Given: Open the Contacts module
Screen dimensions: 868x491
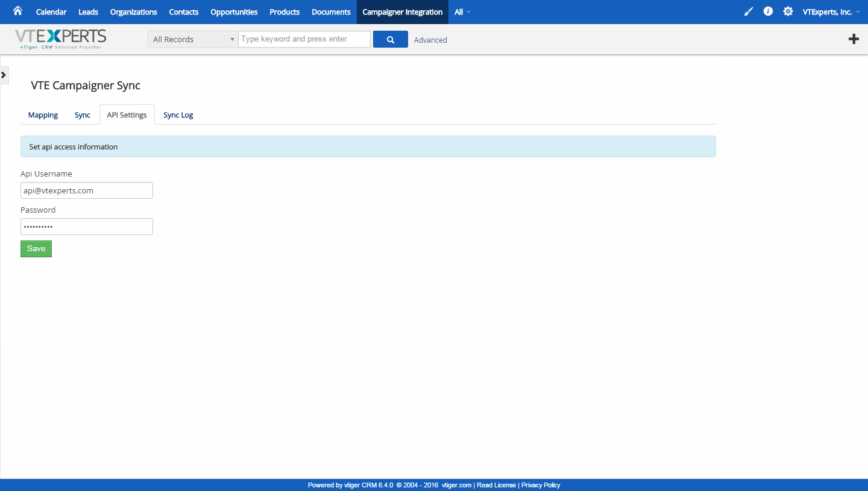Looking at the screenshot, I should [184, 12].
